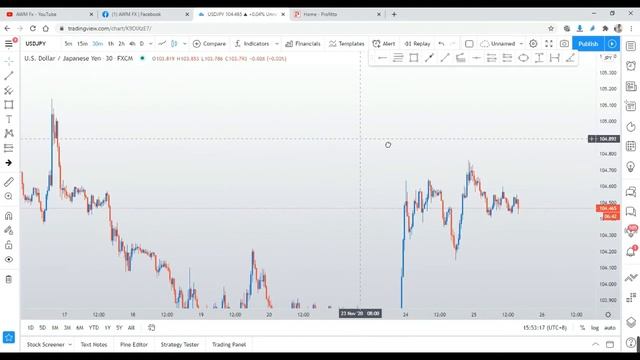Toggle log scale on price axis
Image resolution: width=640 pixels, height=360 pixels.
coord(595,328)
